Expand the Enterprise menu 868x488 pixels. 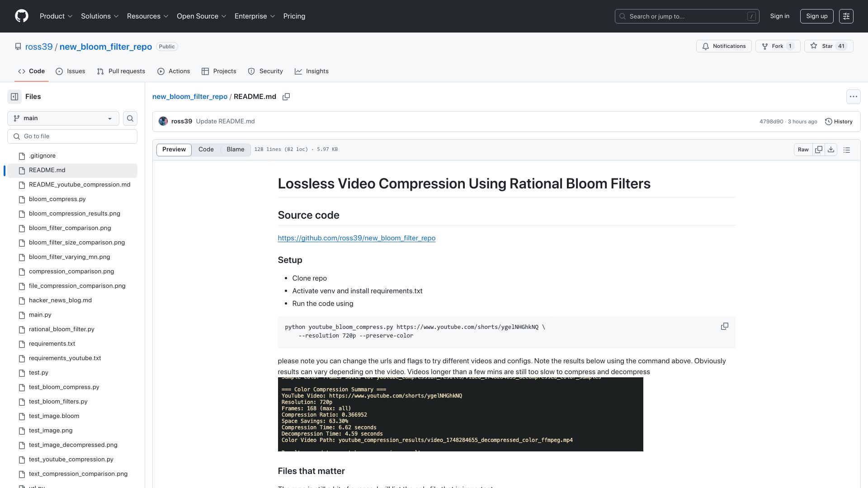[x=255, y=16]
